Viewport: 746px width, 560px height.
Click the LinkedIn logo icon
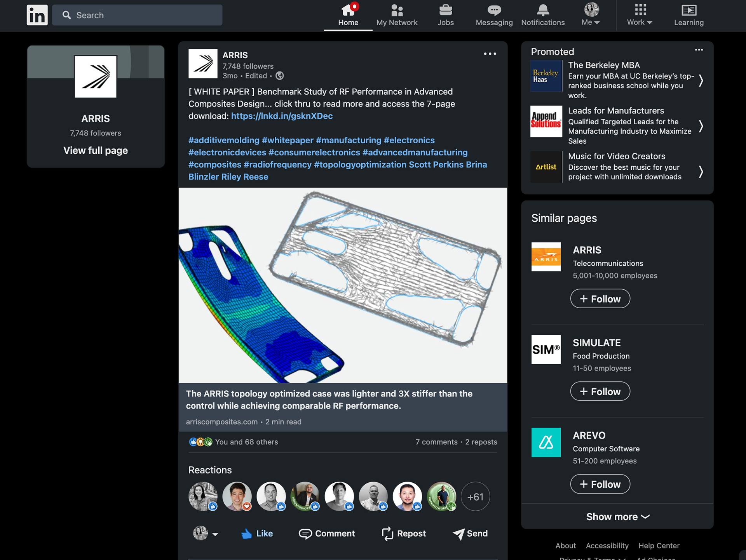click(37, 15)
